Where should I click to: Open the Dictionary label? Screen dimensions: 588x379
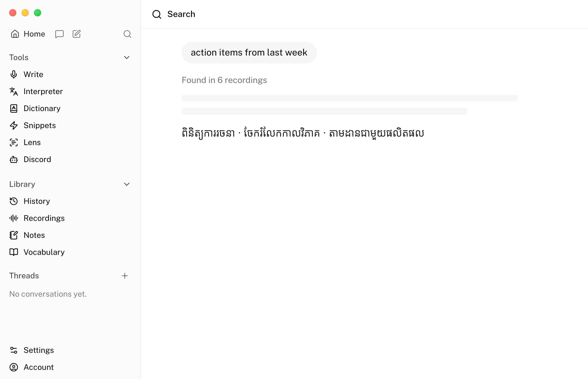42,108
